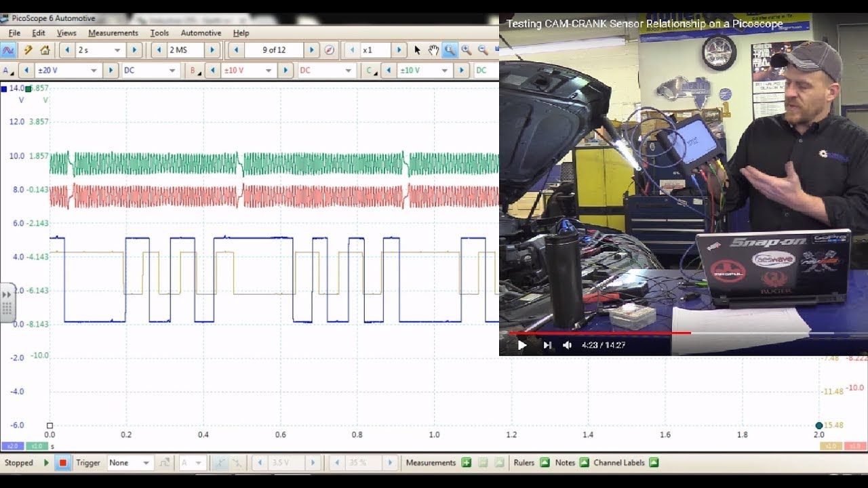Click the red Stop capture button

point(63,463)
